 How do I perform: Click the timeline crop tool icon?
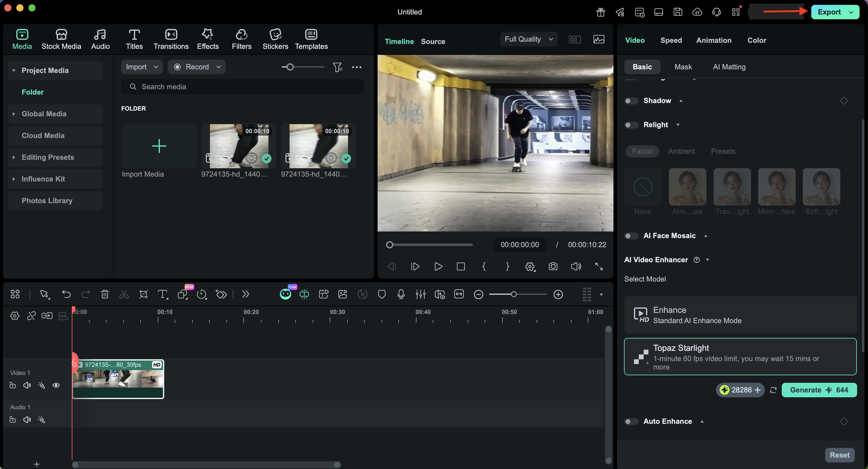[x=143, y=294]
